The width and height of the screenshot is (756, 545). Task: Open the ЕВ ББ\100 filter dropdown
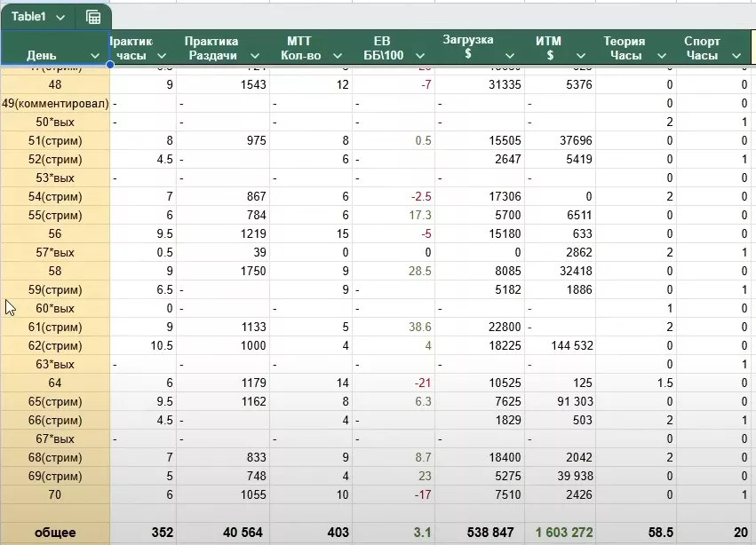coord(420,56)
